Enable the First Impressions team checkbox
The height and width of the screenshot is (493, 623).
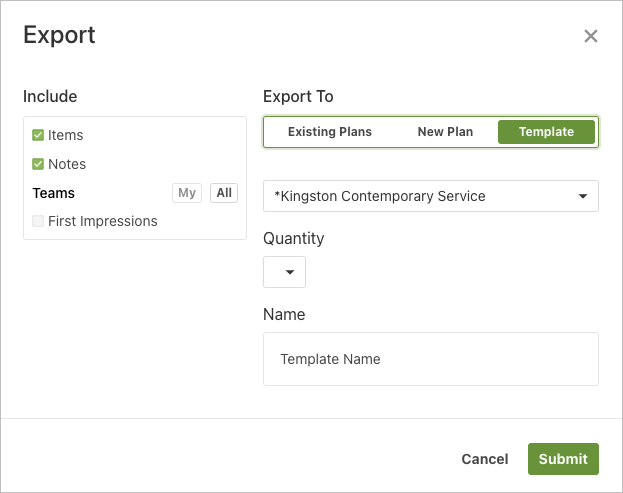click(x=38, y=221)
